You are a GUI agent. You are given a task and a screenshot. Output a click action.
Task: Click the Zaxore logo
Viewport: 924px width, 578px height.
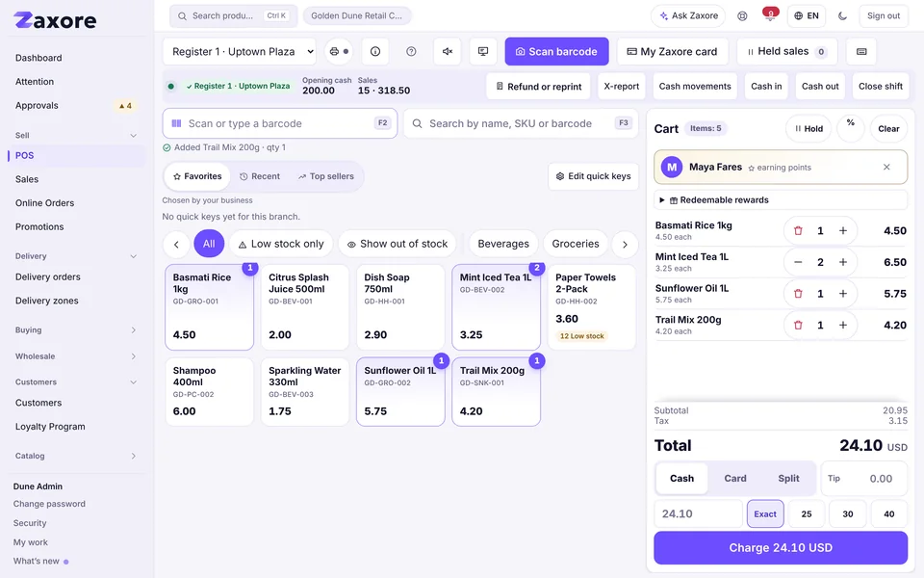point(55,20)
